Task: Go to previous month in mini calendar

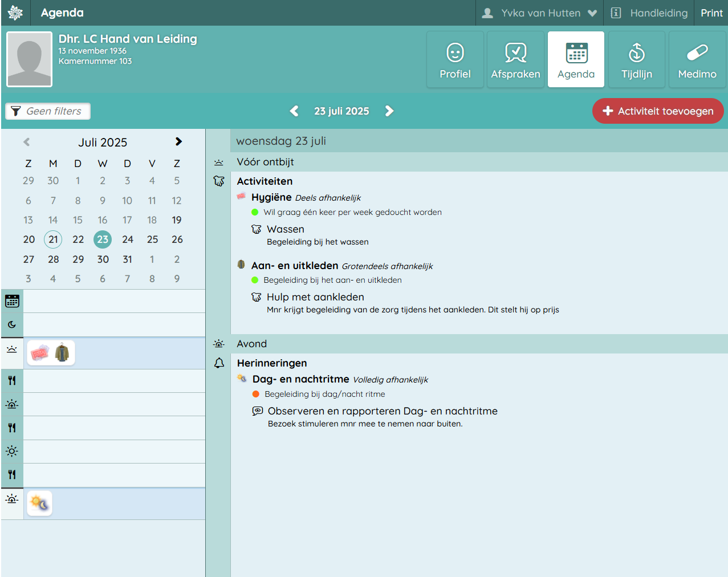Action: 26,142
